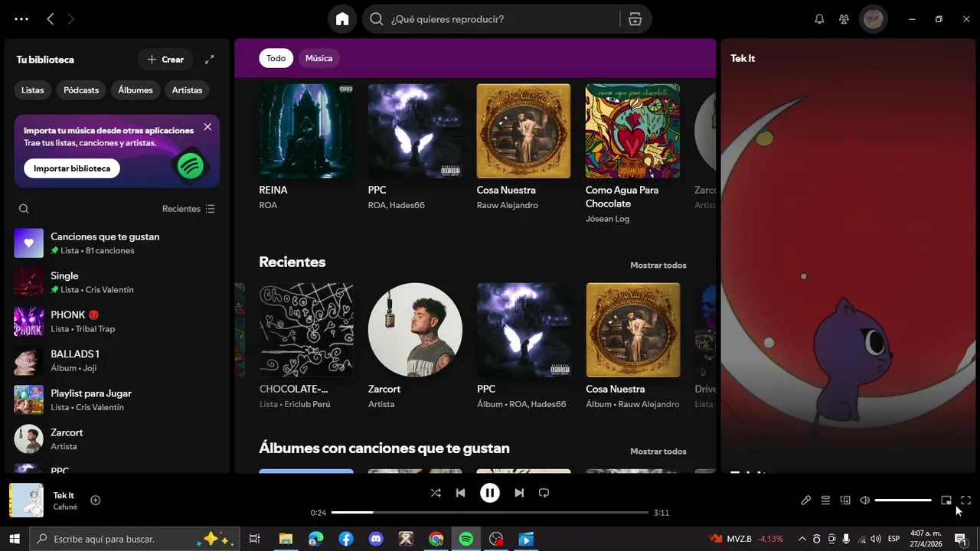The width and height of the screenshot is (980, 551).
Task: Filter library by Pódcasts
Action: click(81, 90)
